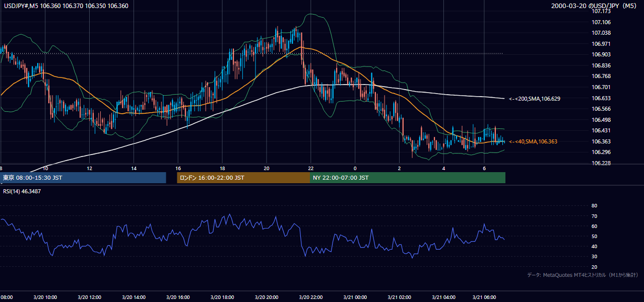The height and width of the screenshot is (302, 644).
Task: Click price scale value 106.633
Action: click(601, 98)
